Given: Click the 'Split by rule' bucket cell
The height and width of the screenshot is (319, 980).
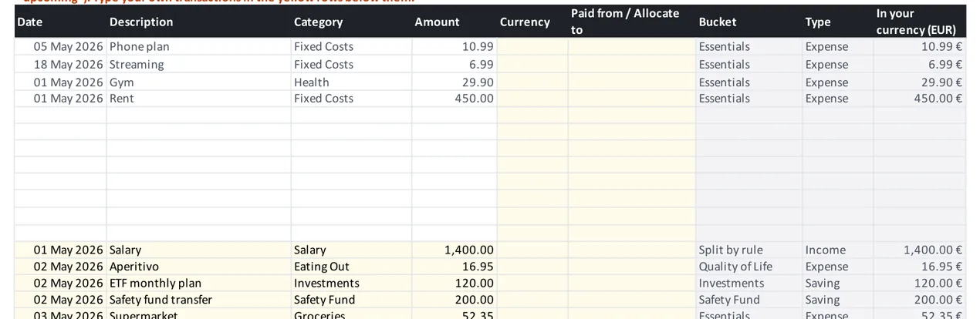Looking at the screenshot, I should coord(749,250).
